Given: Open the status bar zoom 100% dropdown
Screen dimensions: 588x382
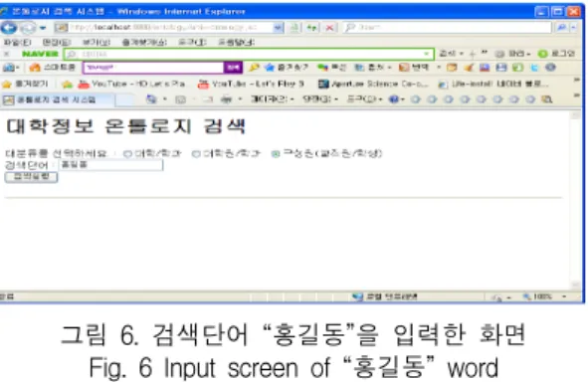Looking at the screenshot, I should pos(564,296).
